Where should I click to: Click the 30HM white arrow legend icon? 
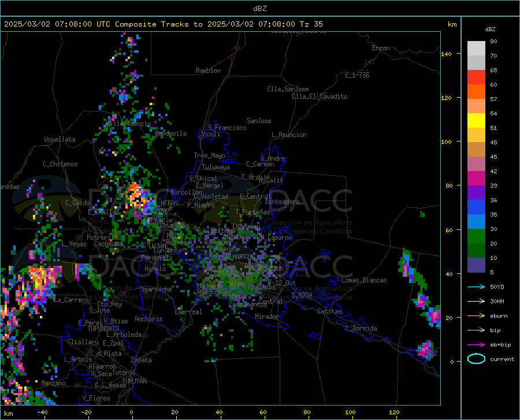[476, 302]
